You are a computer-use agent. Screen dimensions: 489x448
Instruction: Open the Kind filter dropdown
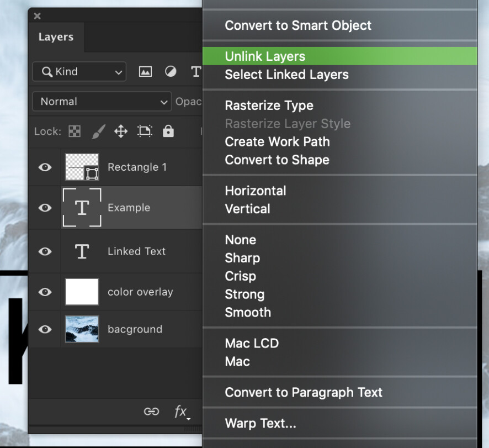click(x=79, y=72)
